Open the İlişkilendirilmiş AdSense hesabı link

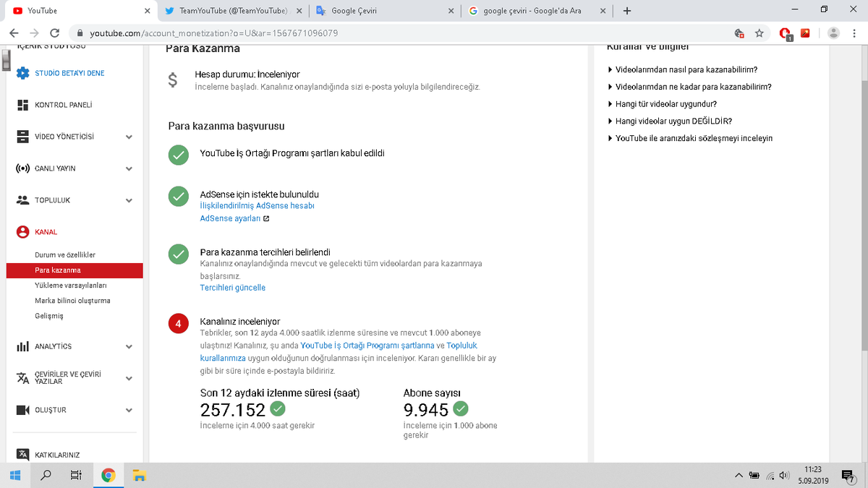tap(257, 205)
